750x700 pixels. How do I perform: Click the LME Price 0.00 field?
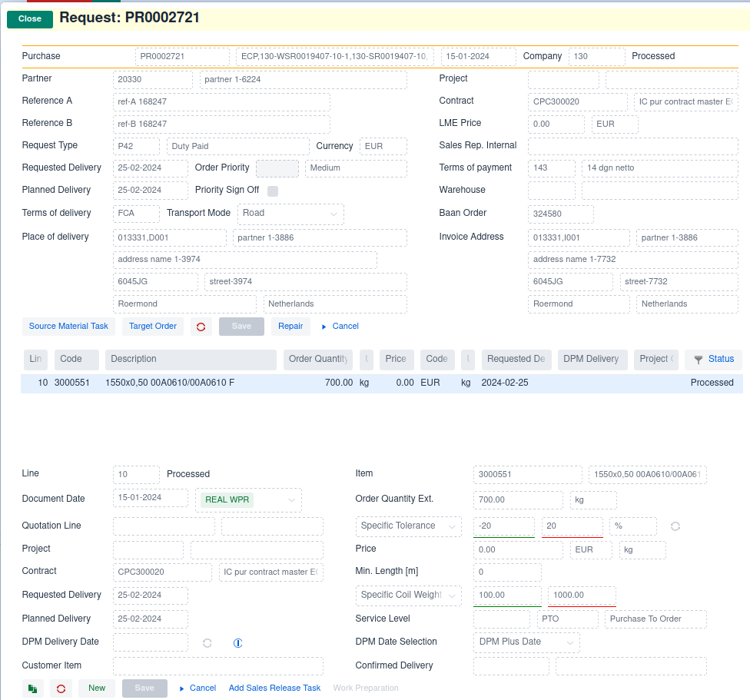pos(556,124)
